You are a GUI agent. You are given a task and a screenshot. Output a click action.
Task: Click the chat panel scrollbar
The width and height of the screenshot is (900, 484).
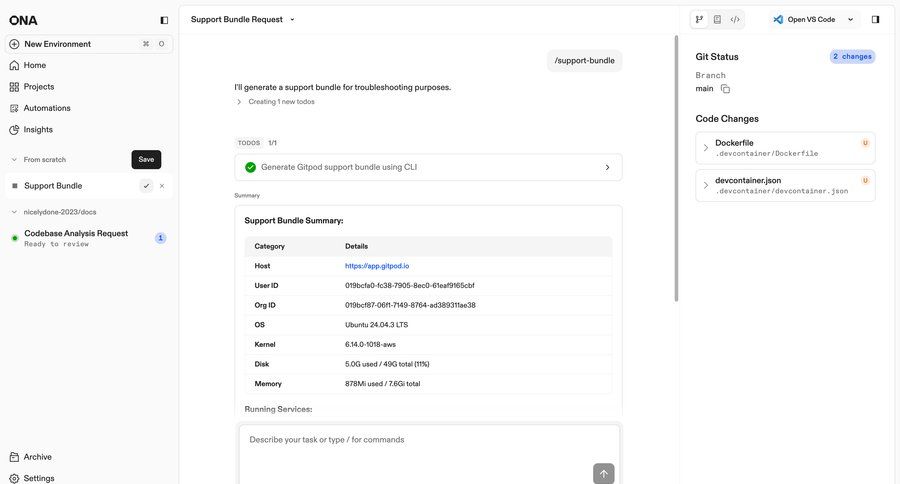[x=676, y=168]
